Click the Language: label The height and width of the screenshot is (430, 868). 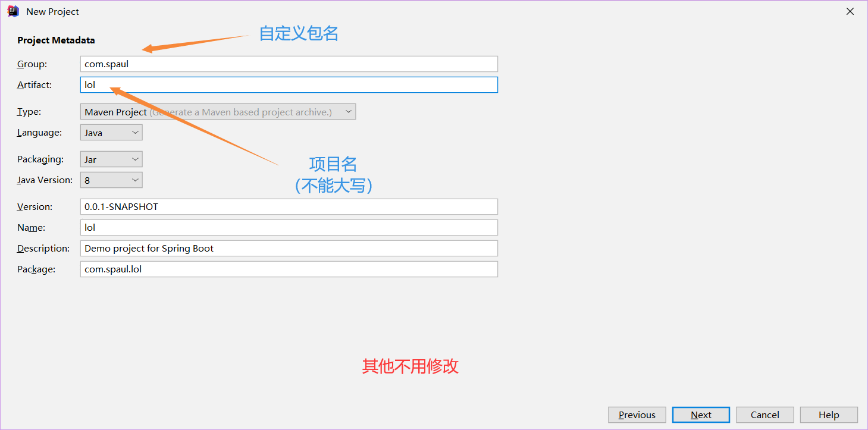click(39, 133)
